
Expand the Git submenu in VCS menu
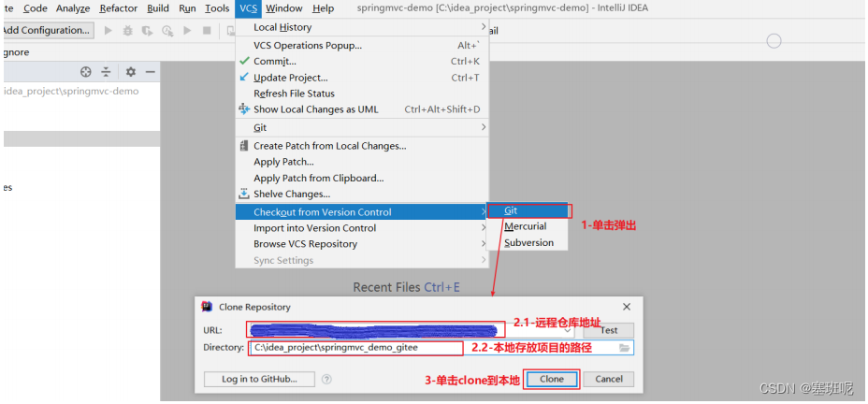(x=363, y=127)
